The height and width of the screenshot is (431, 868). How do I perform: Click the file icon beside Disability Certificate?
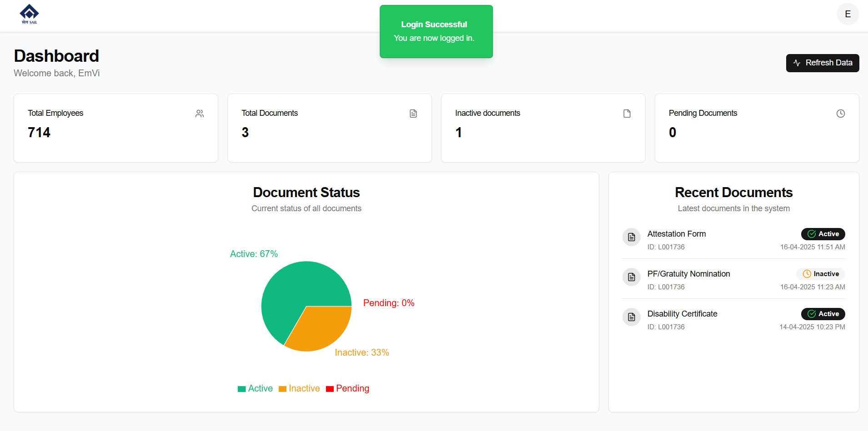632,317
